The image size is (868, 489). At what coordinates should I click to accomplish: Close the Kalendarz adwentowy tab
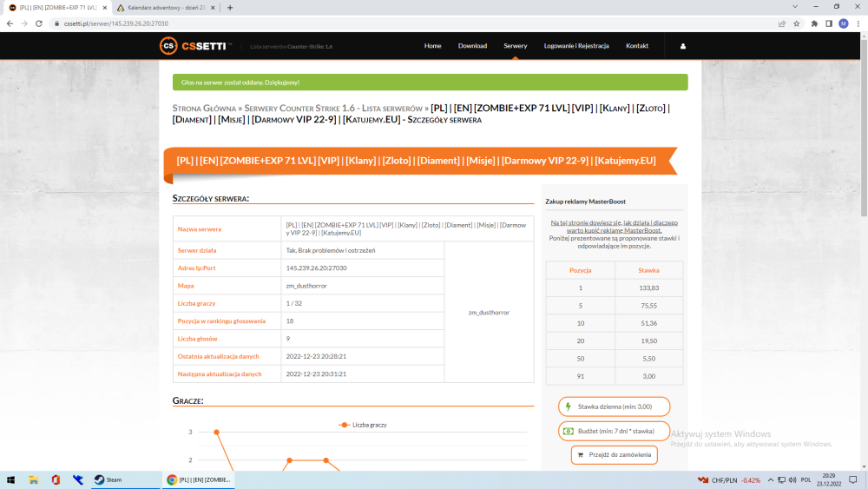pos(213,8)
